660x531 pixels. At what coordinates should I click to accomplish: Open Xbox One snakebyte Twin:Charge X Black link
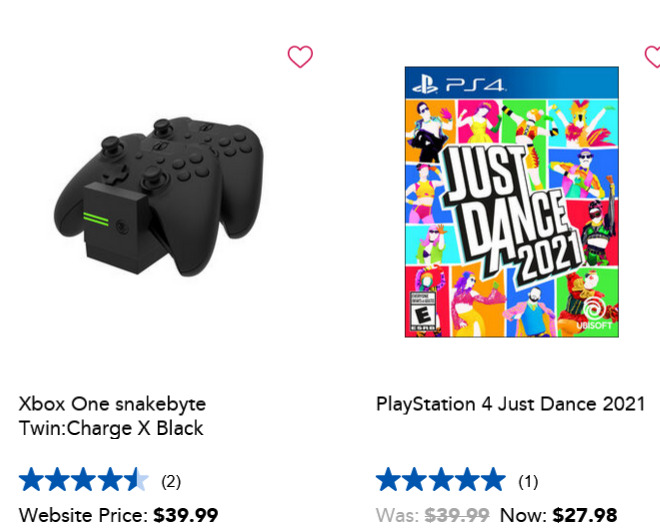click(112, 416)
